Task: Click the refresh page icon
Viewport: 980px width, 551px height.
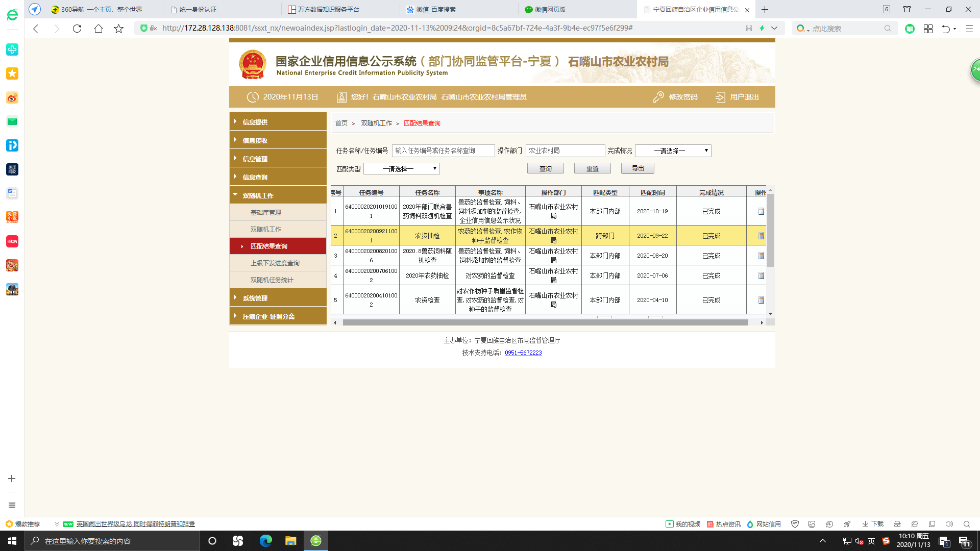Action: [77, 29]
